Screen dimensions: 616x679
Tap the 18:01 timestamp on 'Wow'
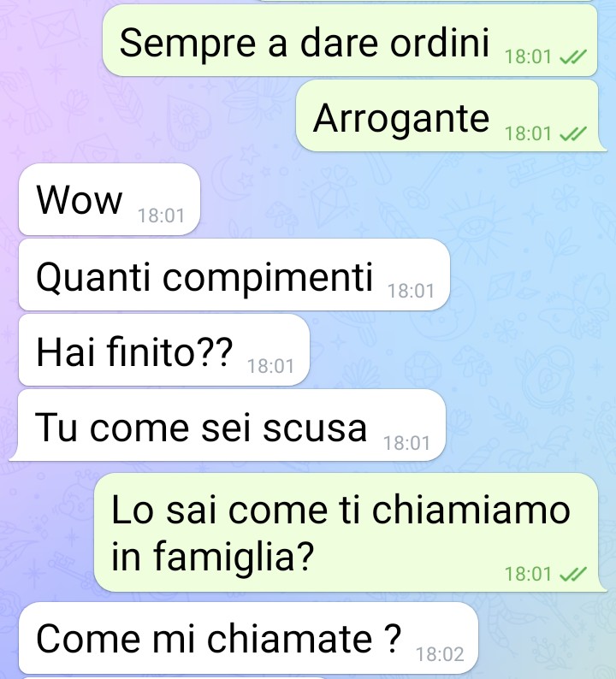(161, 216)
